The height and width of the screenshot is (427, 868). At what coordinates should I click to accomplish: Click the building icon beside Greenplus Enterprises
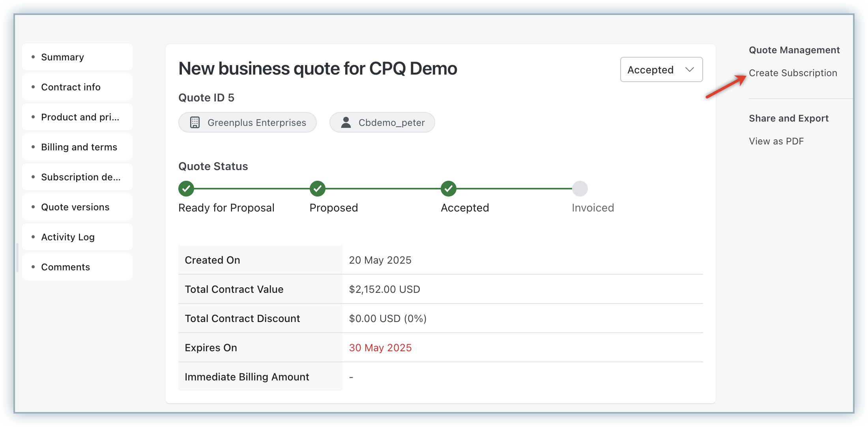click(x=195, y=122)
